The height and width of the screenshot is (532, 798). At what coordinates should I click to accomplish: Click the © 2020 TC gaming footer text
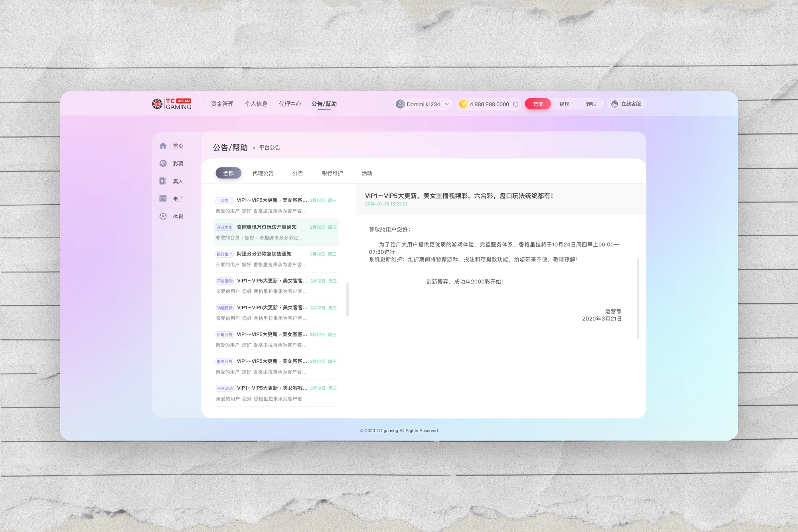[399, 431]
